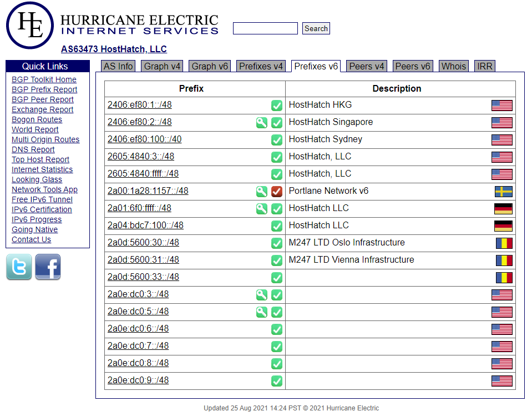Click the US flag beside HostHatch Sydney

click(x=502, y=140)
